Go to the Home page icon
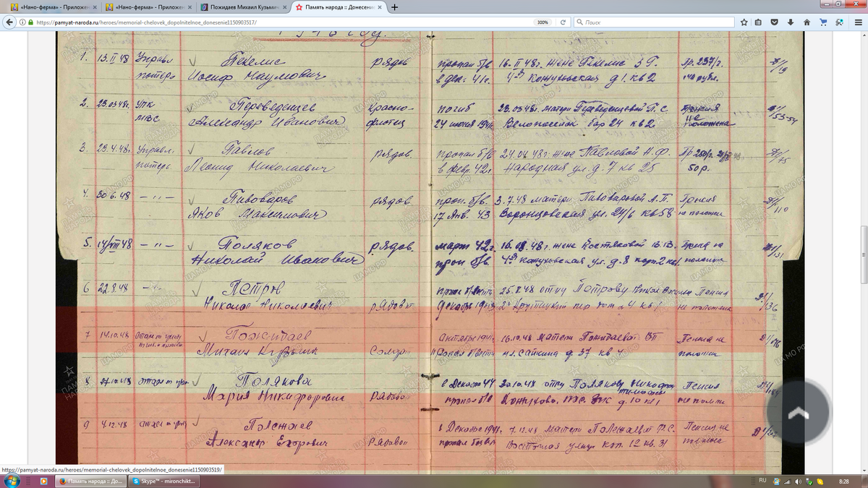This screenshot has height=488, width=868. [807, 22]
